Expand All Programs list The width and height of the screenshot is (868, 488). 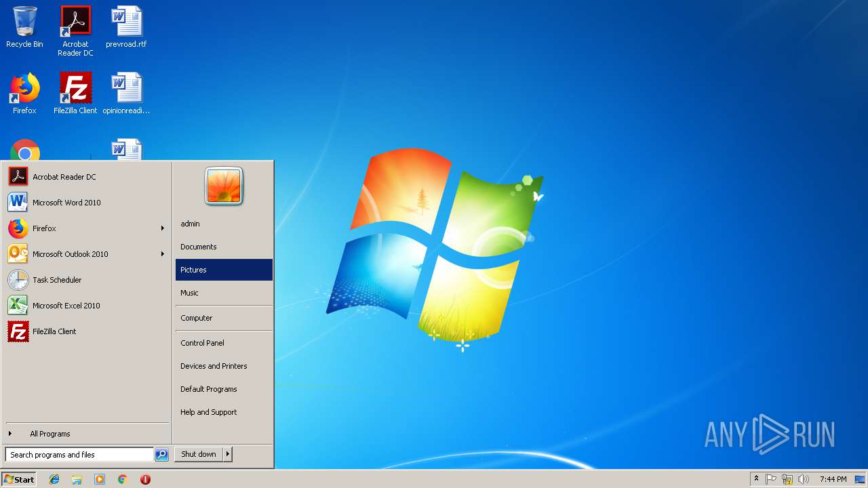point(87,434)
